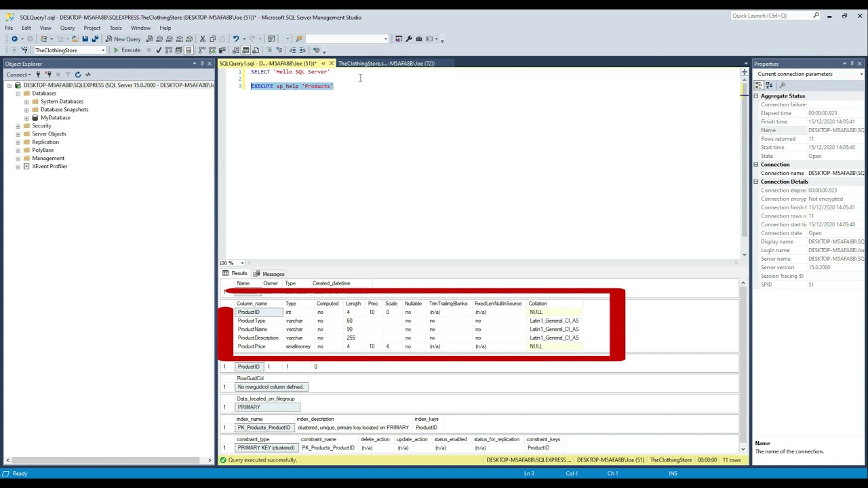868x488 pixels.
Task: Collapse the Databases tree node
Action: 18,94
